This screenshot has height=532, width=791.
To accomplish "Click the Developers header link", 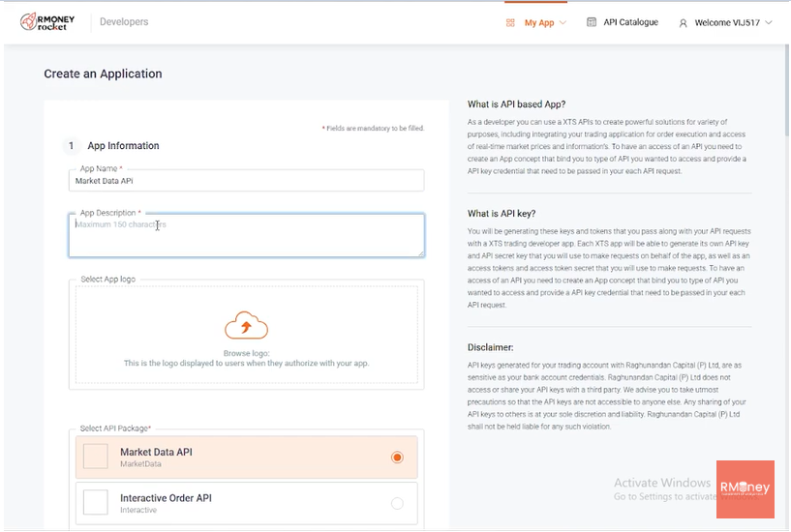I will tap(124, 21).
